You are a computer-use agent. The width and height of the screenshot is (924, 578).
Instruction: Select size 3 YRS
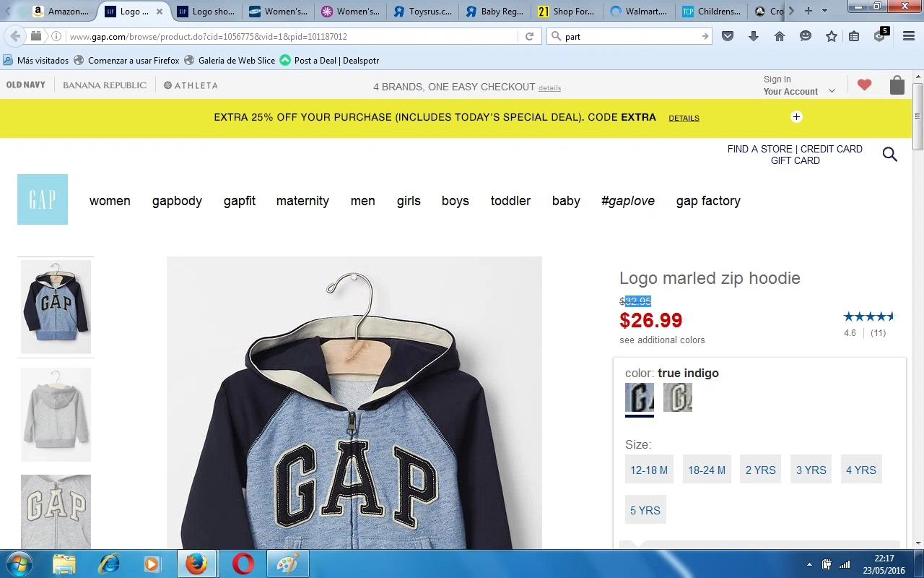[x=811, y=470]
